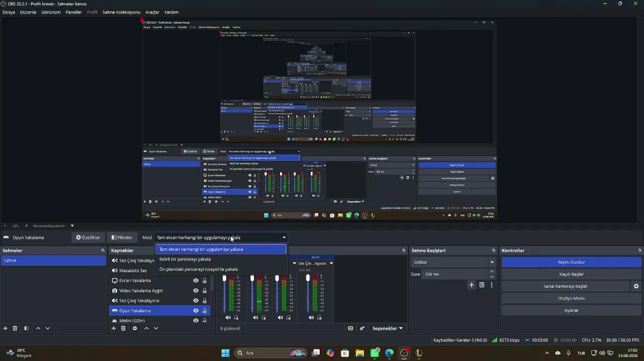Open the Araçlar menu
The height and width of the screenshot is (361, 644).
coord(152,12)
